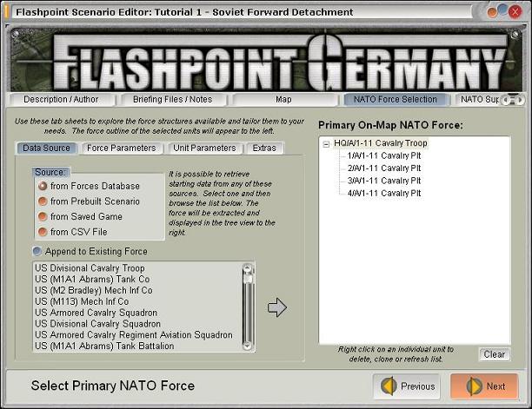Open the Description / Author tab
The width and height of the screenshot is (532, 409).
pos(61,99)
